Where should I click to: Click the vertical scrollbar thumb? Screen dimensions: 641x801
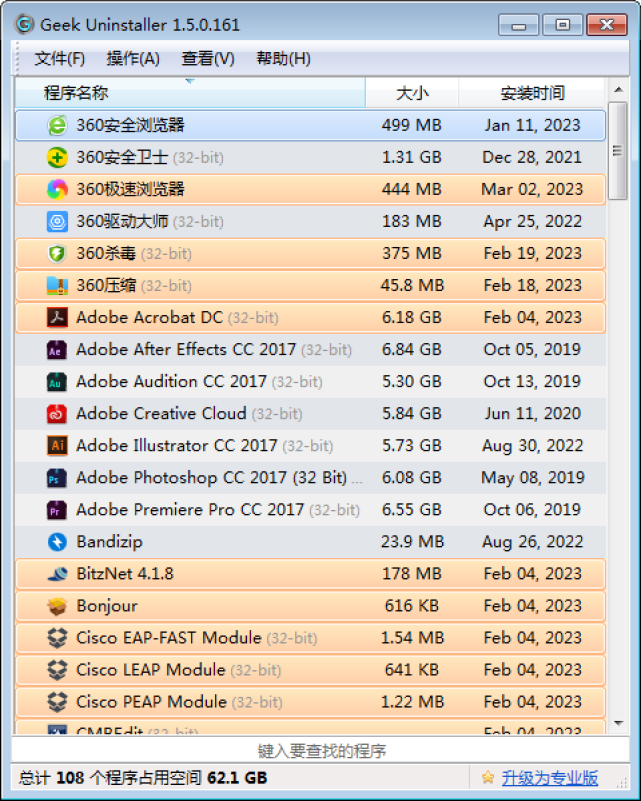[x=618, y=151]
